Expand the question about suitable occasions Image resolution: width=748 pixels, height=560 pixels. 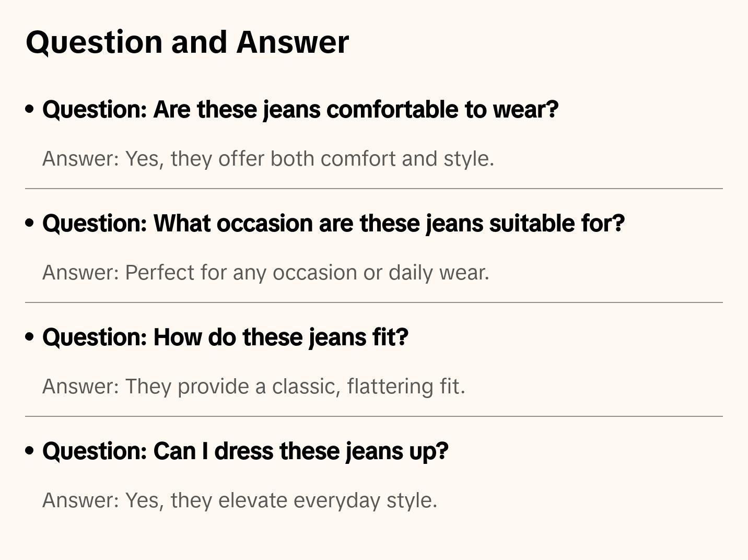point(333,224)
